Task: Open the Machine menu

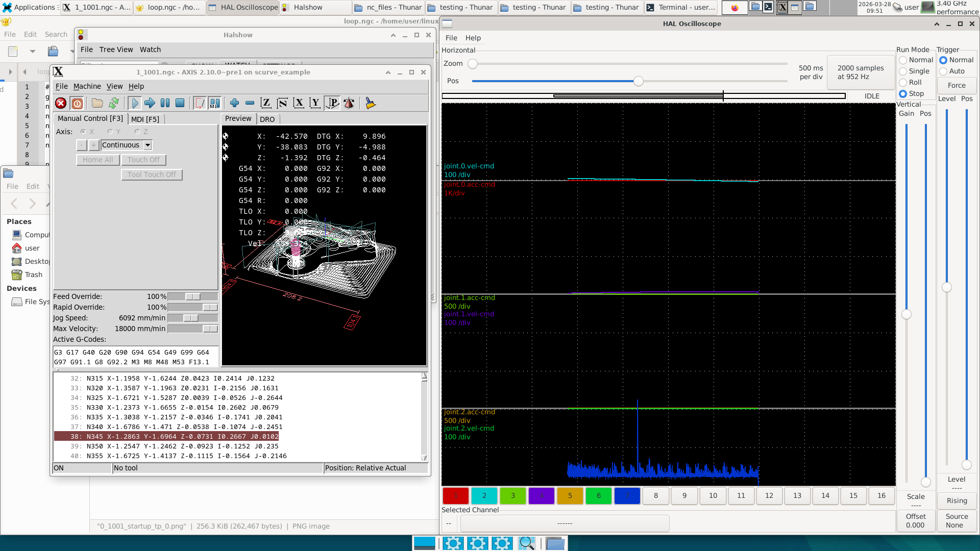Action: (x=87, y=86)
